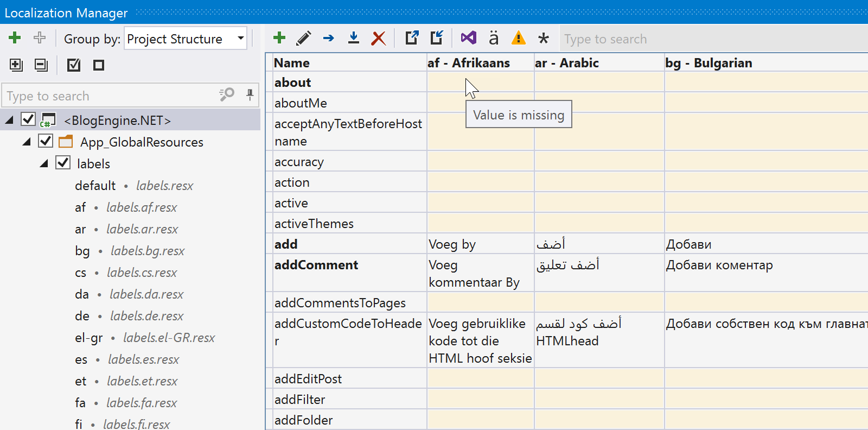Click the 'addCustomCodeToHeader' key cell
This screenshot has height=430, width=868.
pos(349,340)
